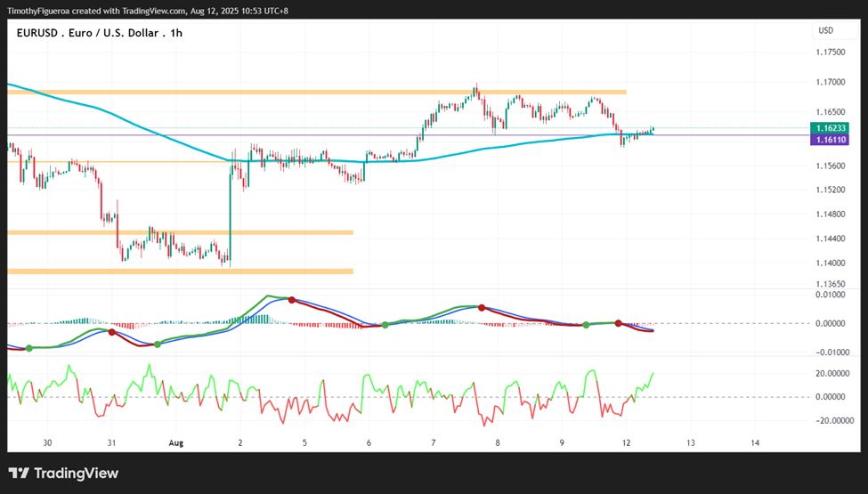Screen dimensions: 868x494
Task: Click the 13 date label on time axis
Action: pos(691,443)
